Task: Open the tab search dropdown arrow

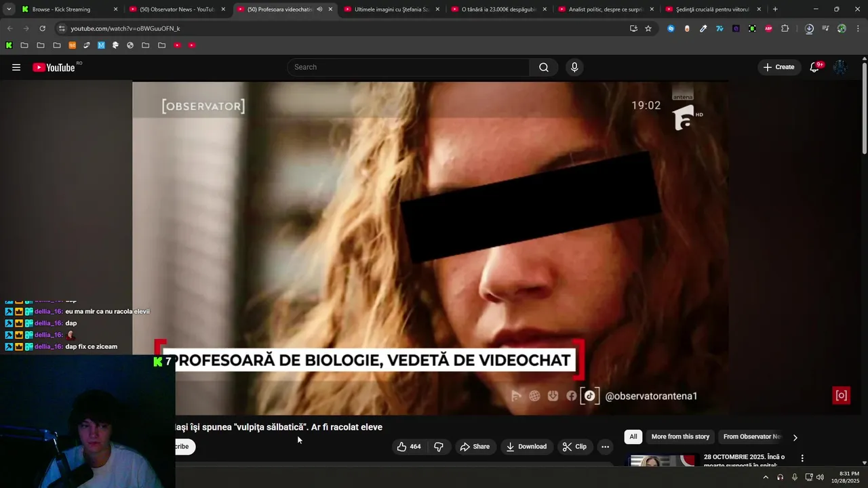Action: (9, 9)
